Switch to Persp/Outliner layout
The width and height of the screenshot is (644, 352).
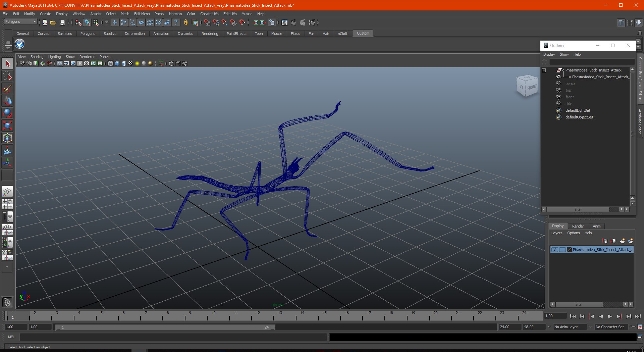[7, 217]
